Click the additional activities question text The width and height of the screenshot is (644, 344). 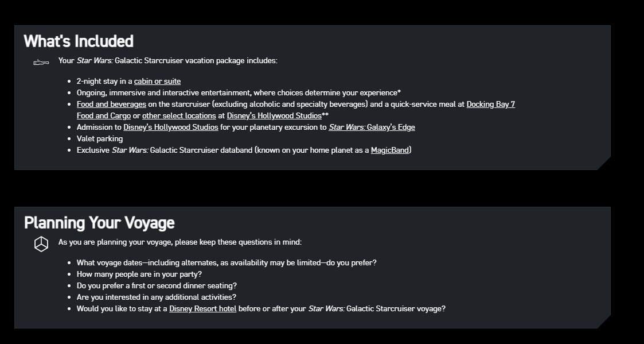[156, 297]
